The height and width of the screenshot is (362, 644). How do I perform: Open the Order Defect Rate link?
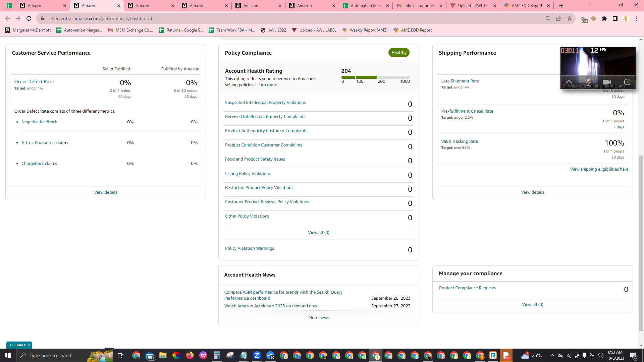[x=34, y=81]
